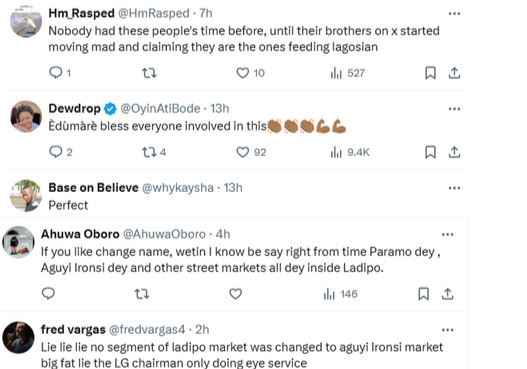Screen dimensions: 527x369
Task: Open @AhuwaOboro profile handle
Action: pyautogui.click(x=164, y=234)
